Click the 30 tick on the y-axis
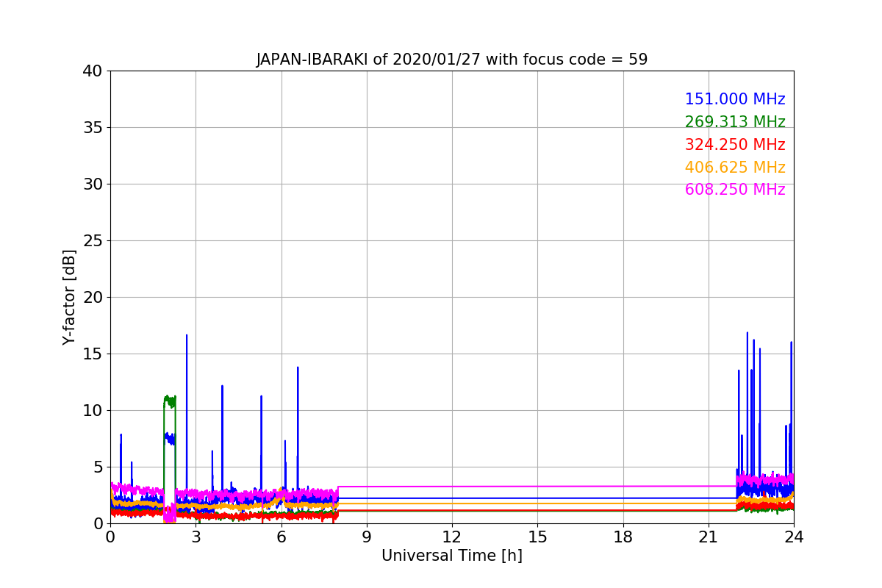 91,184
